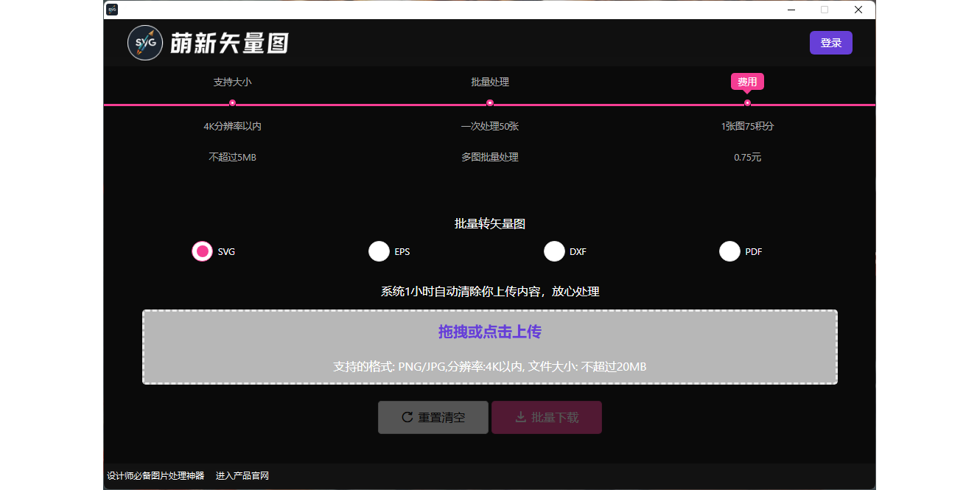Open 进入产品官网 link in the footer
Screen dimensions: 980x490
(242, 475)
